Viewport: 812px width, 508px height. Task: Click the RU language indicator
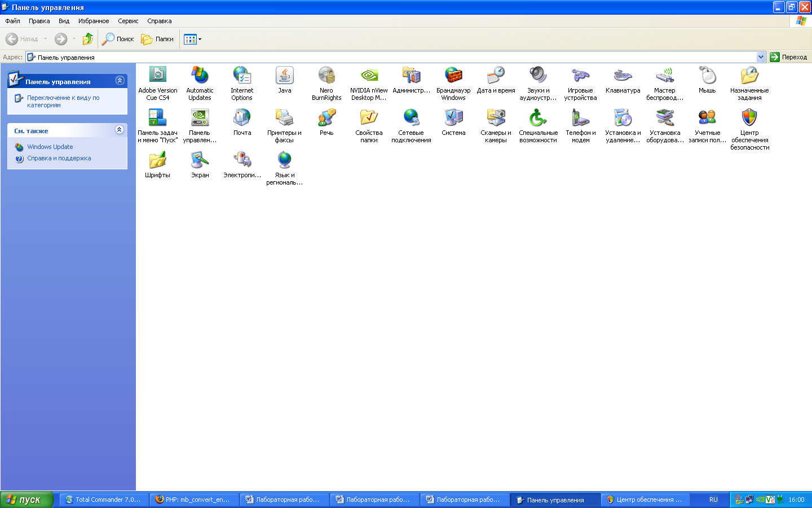(713, 500)
